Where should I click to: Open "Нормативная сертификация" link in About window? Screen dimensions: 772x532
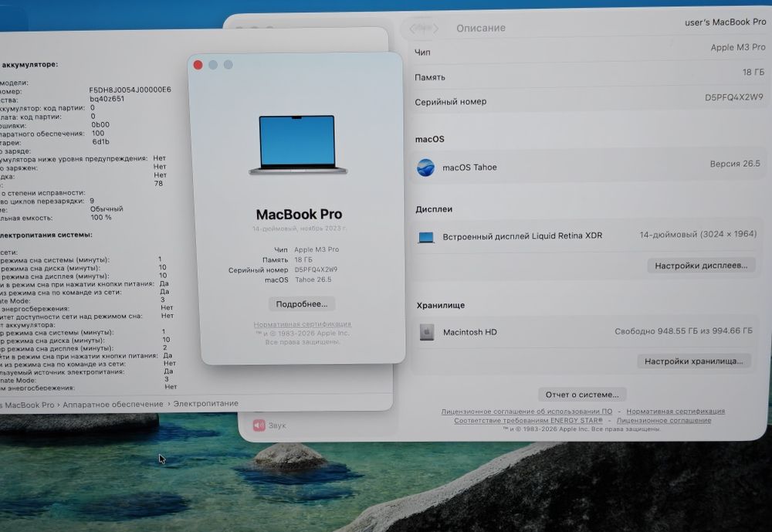click(x=303, y=324)
